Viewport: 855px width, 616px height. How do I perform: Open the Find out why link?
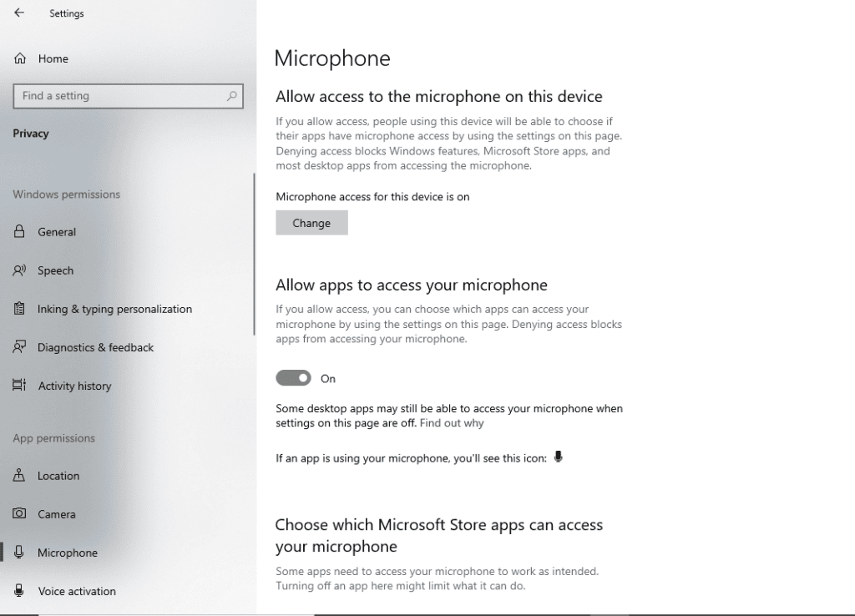(x=452, y=423)
